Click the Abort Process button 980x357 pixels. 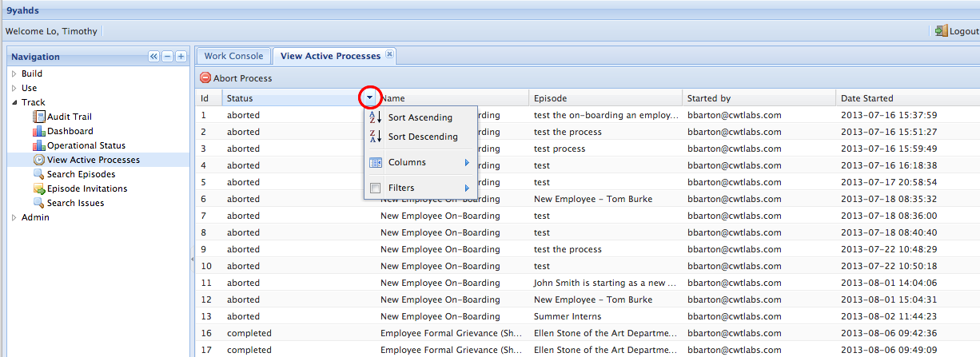[236, 78]
